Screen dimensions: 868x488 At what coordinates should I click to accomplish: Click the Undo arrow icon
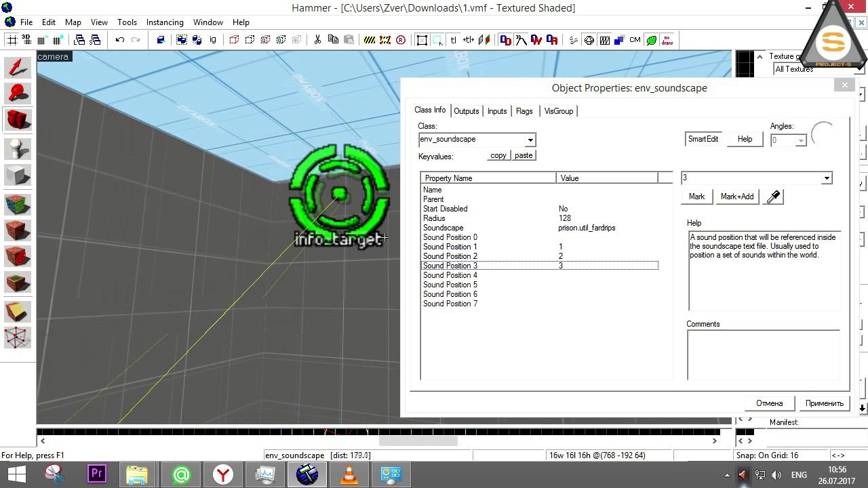click(120, 40)
